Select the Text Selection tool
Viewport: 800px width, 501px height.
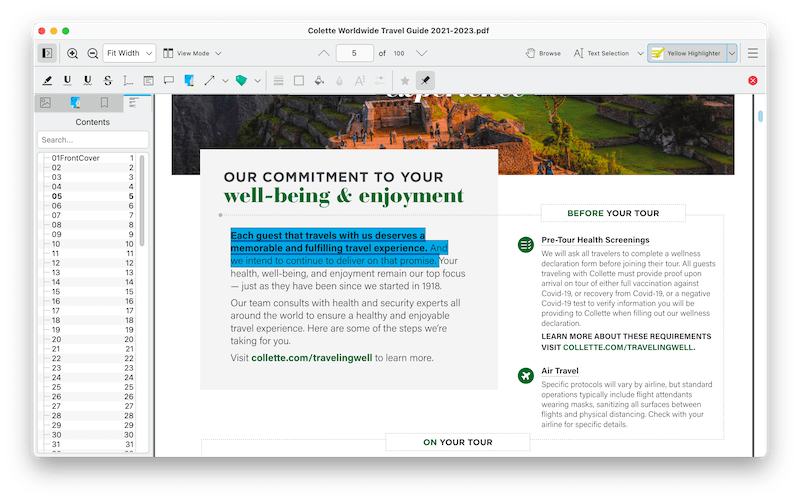(601, 53)
